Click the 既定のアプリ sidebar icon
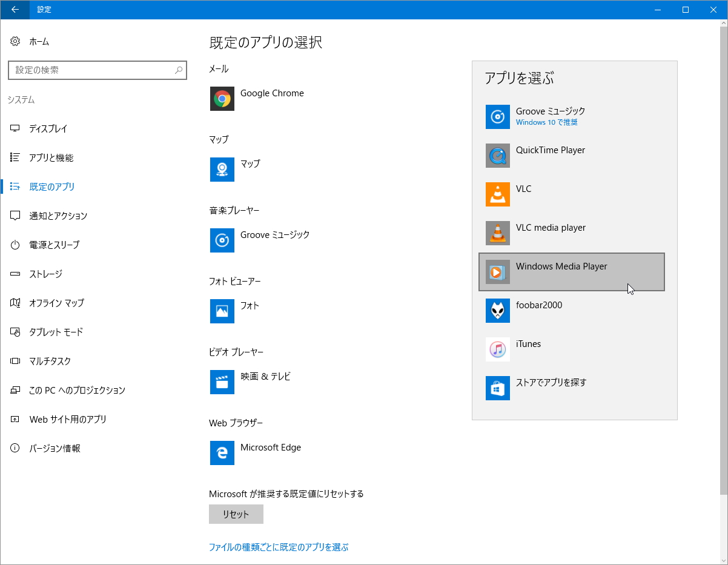 (x=15, y=187)
